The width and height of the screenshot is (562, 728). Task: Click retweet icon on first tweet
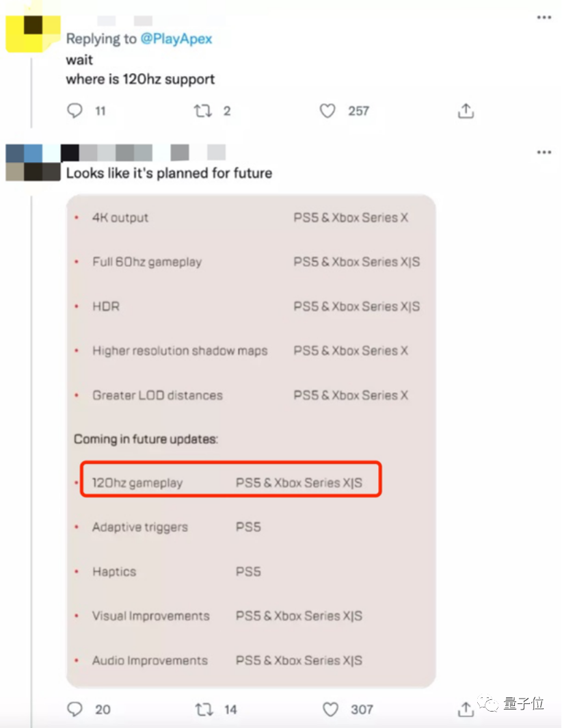click(203, 111)
